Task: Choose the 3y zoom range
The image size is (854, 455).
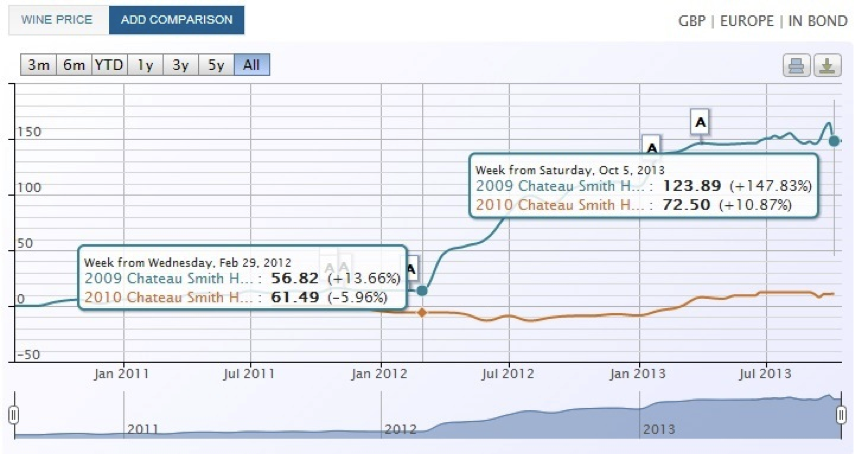Action: (180, 65)
